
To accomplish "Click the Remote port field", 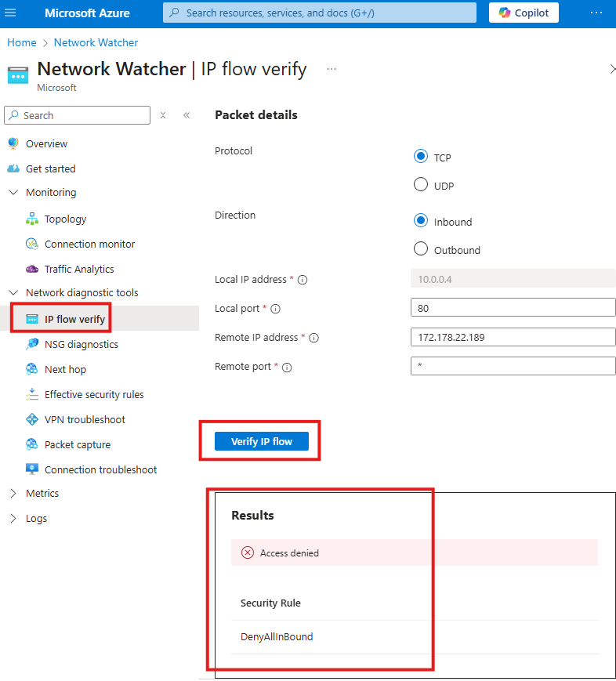I will pos(513,366).
